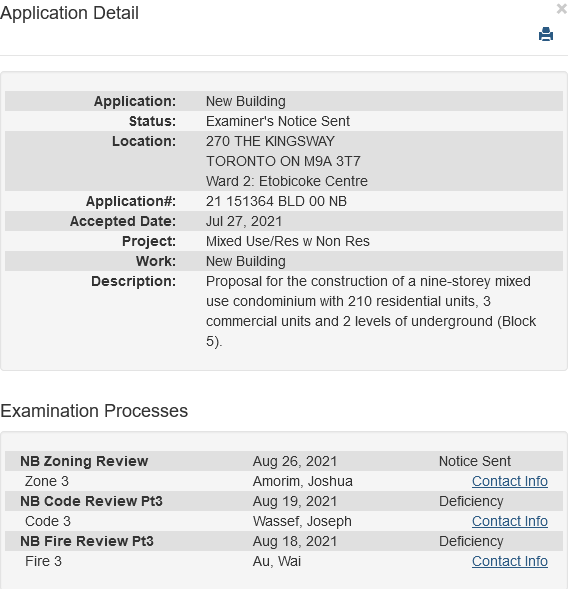568x589 pixels.
Task: Click the Ward 2: Etobicoke Centre text
Action: tap(287, 181)
